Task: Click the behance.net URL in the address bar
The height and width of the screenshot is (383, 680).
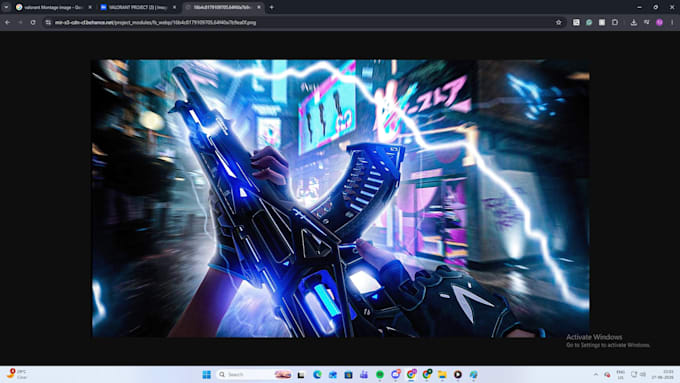Action: click(155, 23)
